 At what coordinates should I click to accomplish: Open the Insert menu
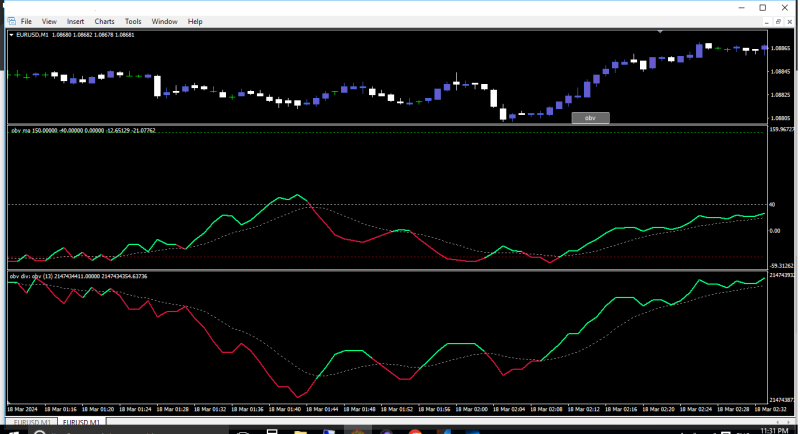coord(76,21)
